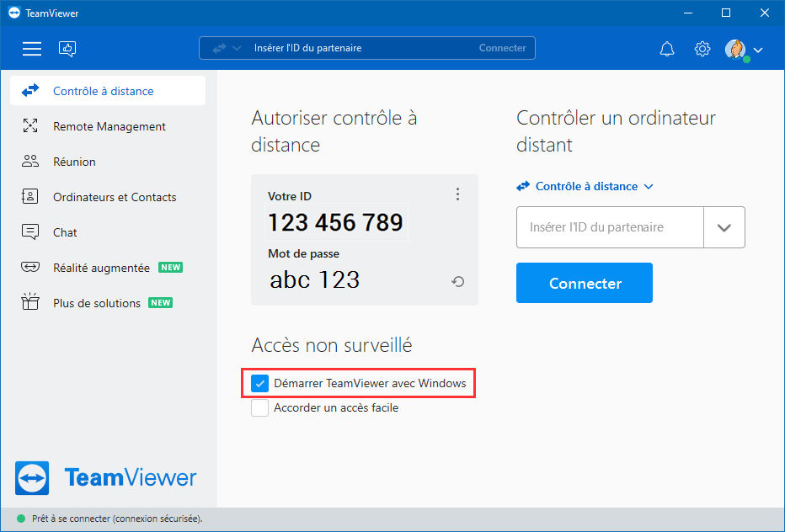The image size is (785, 532).
Task: Open notifications bell
Action: click(x=667, y=49)
